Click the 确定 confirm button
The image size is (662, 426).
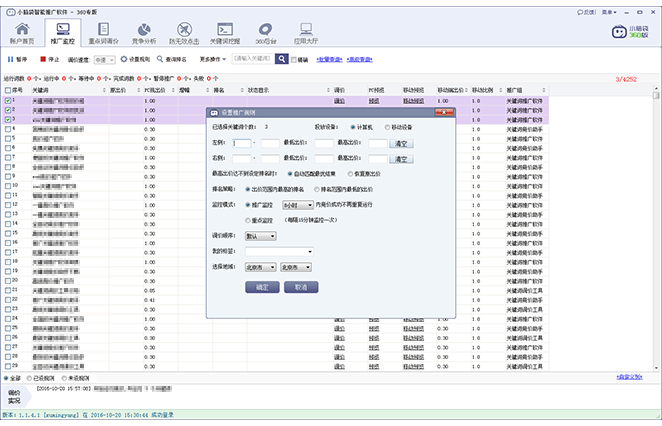[x=262, y=286]
